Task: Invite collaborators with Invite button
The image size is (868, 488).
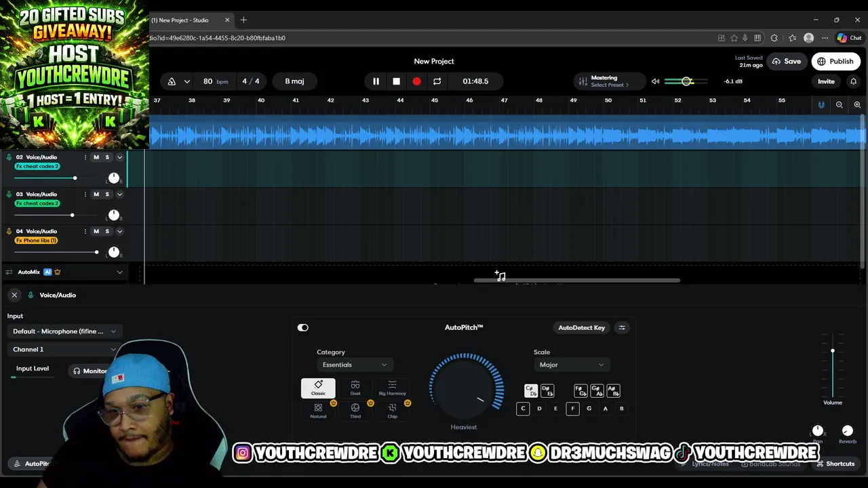Action: tap(826, 81)
